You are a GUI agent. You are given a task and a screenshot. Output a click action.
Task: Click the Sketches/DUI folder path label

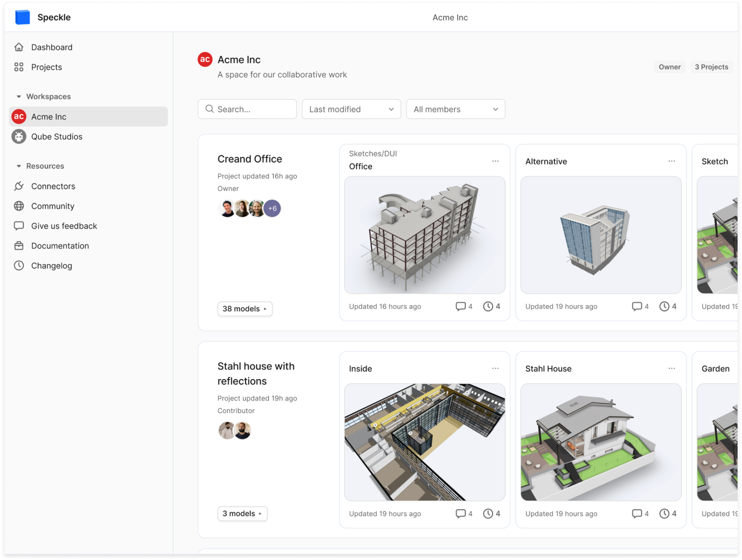pyautogui.click(x=373, y=154)
